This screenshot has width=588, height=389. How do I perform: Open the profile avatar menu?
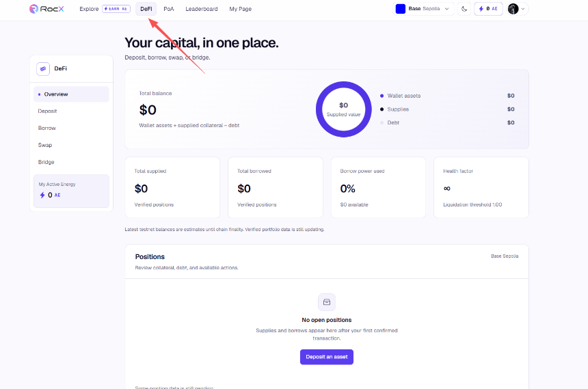[517, 9]
